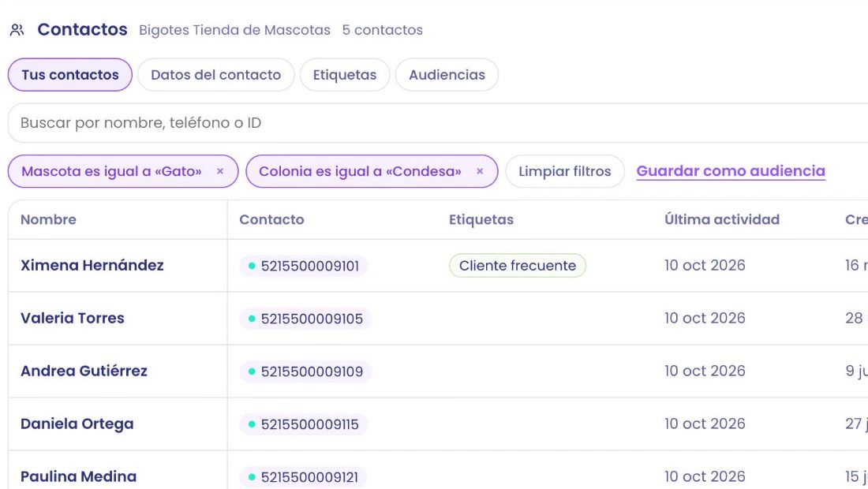
Task: Click phone number 5215500009105
Action: tap(305, 319)
